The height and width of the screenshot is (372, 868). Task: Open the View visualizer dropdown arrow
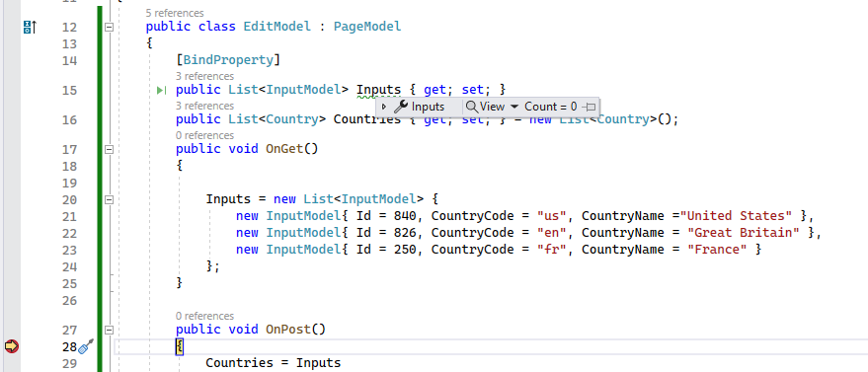point(513,107)
